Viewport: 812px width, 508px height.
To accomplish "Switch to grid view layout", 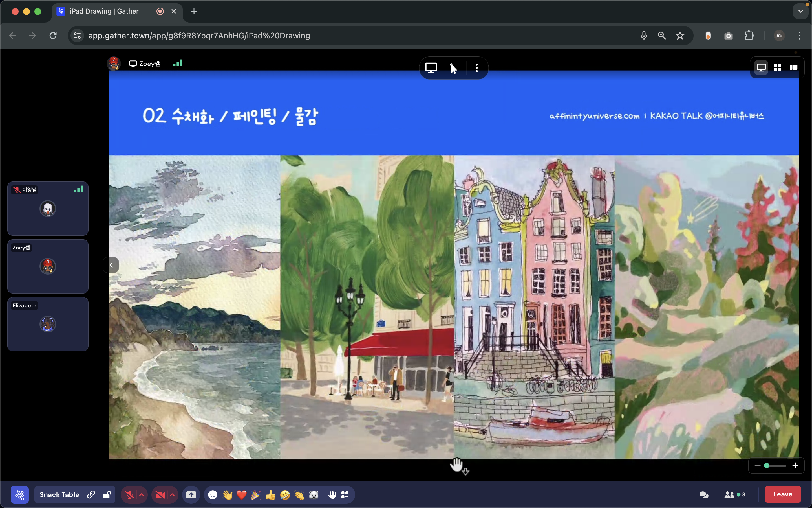I will (x=777, y=67).
